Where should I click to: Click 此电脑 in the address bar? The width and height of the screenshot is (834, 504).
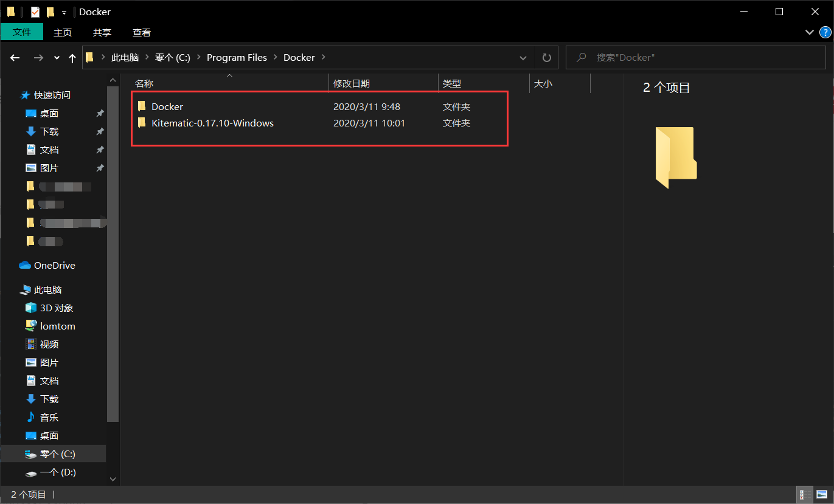click(x=125, y=57)
